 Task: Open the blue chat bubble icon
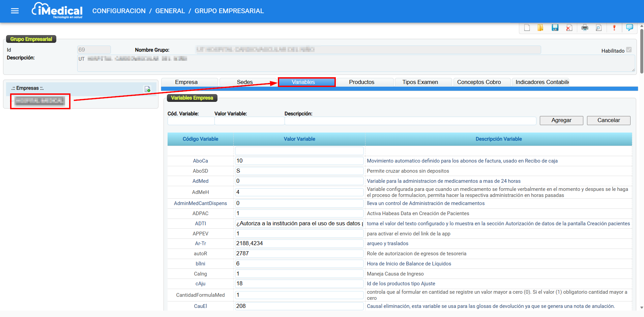tap(629, 28)
